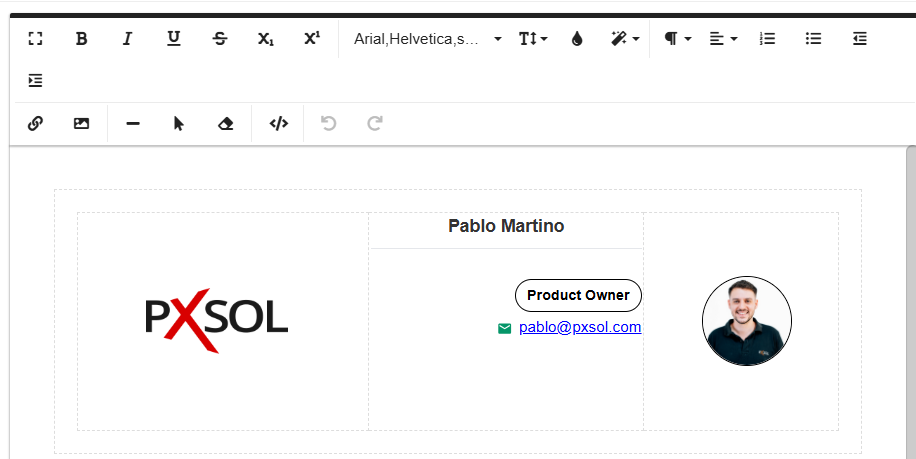Open the pablo@pxsol.com email link
The image size is (916, 459).
(580, 327)
